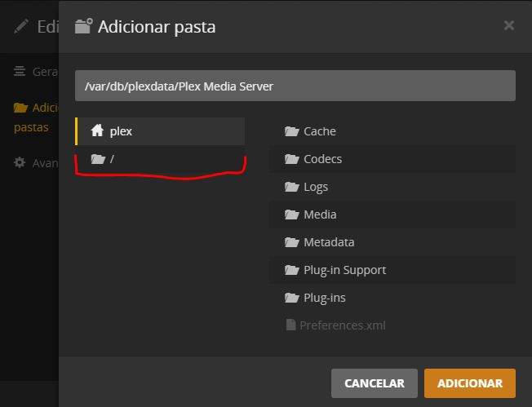Click the Media folder icon
Image resolution: width=532 pixels, height=407 pixels.
point(291,215)
